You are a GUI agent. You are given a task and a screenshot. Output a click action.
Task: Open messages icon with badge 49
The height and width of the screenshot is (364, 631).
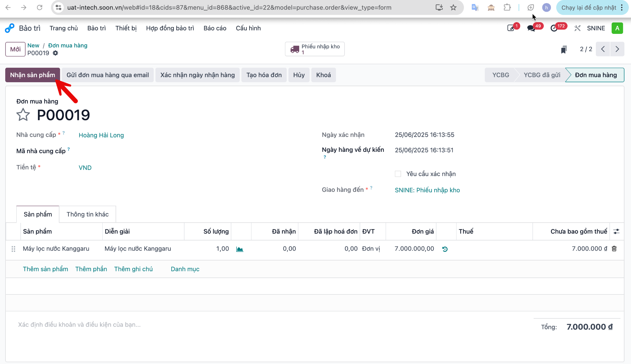[531, 28]
